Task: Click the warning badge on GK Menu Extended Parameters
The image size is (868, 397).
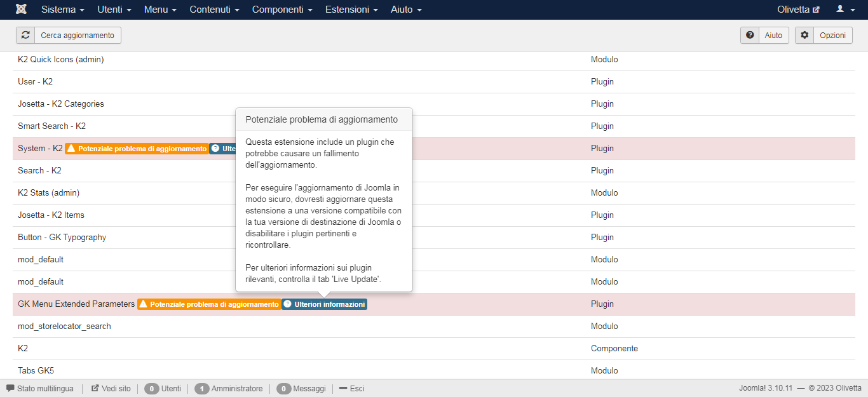Action: click(x=208, y=304)
